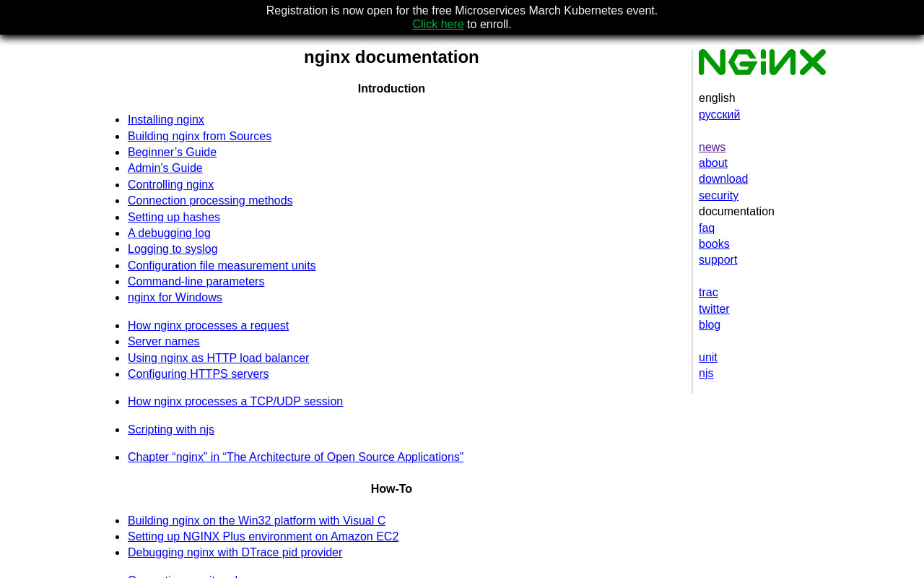Open the download page in sidebar
The height and width of the screenshot is (578, 924).
(x=723, y=179)
